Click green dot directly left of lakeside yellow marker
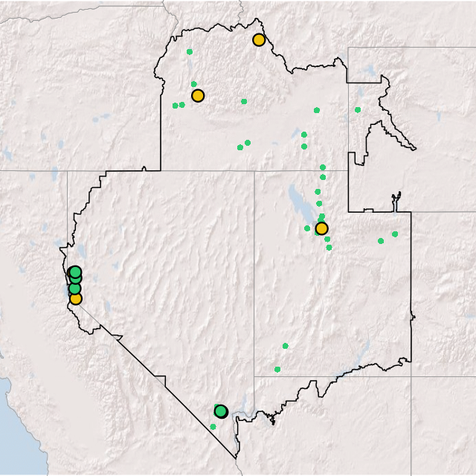The image size is (476, 476). click(x=307, y=228)
